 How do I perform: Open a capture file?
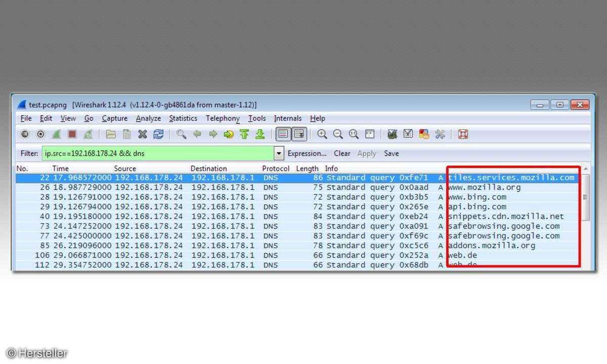(x=111, y=134)
